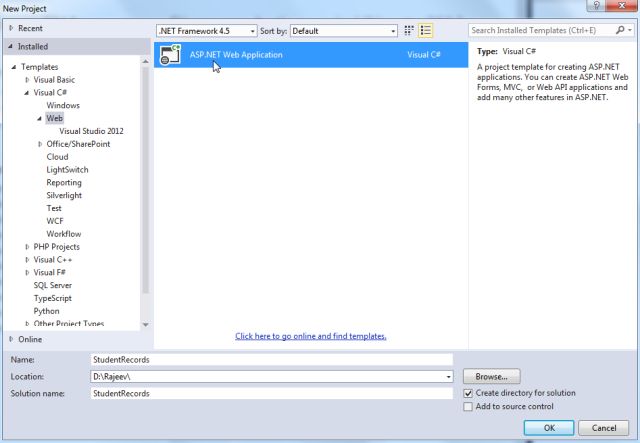Screen dimensions: 640x443
Task: Toggle Create directory for solution checkbox
Action: tap(468, 394)
